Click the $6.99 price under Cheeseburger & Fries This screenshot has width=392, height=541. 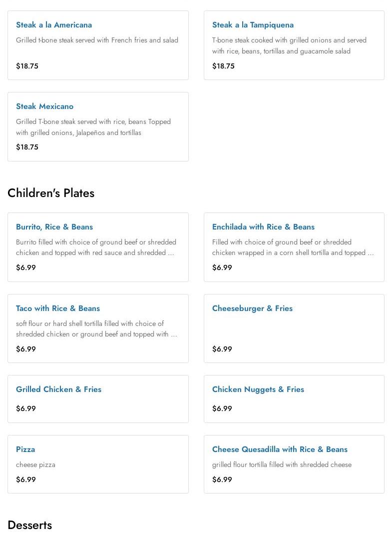point(222,349)
